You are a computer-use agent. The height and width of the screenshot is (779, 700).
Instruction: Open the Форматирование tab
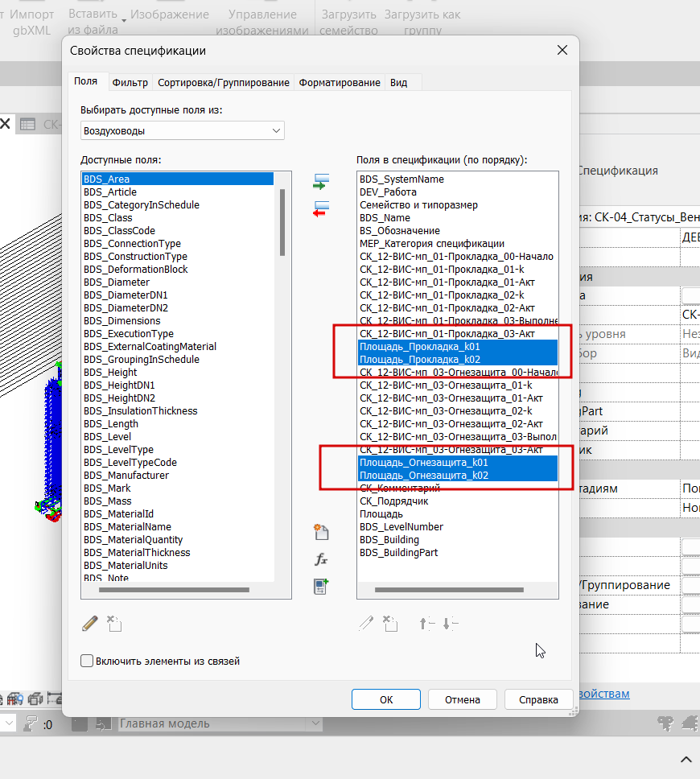[340, 82]
